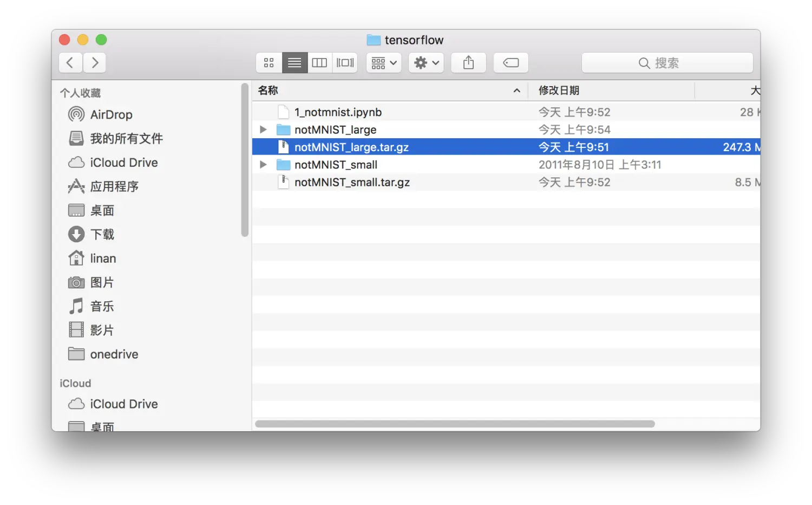Image resolution: width=812 pixels, height=505 pixels.
Task: Click the sidebar vertical scrollbar
Action: pyautogui.click(x=245, y=160)
